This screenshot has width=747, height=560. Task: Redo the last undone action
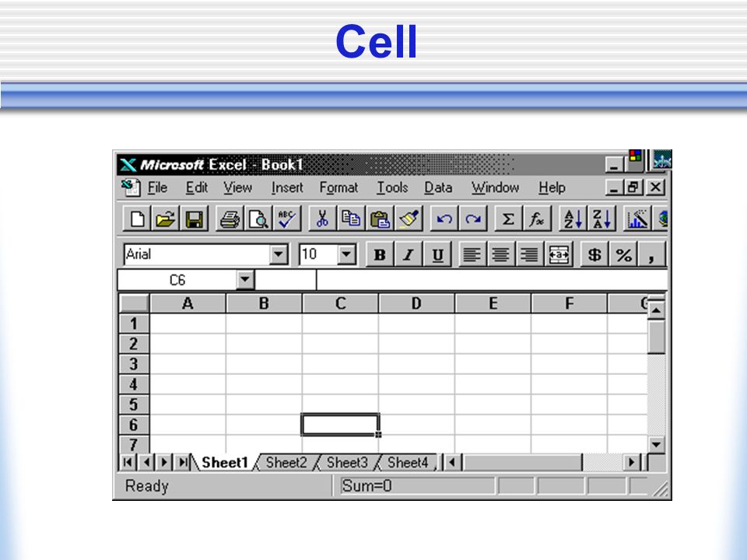point(472,219)
